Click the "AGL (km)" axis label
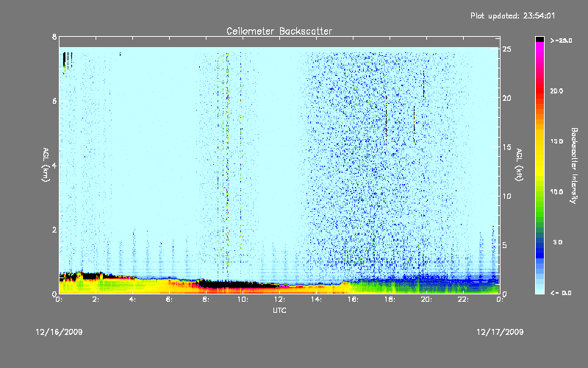The height and width of the screenshot is (368, 588). pos(46,165)
